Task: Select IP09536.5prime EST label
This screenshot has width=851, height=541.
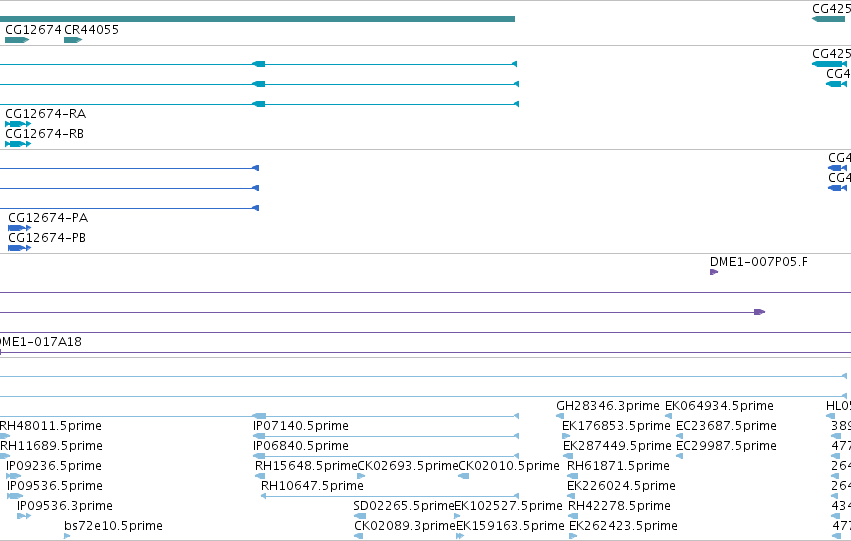Action: click(x=55, y=486)
